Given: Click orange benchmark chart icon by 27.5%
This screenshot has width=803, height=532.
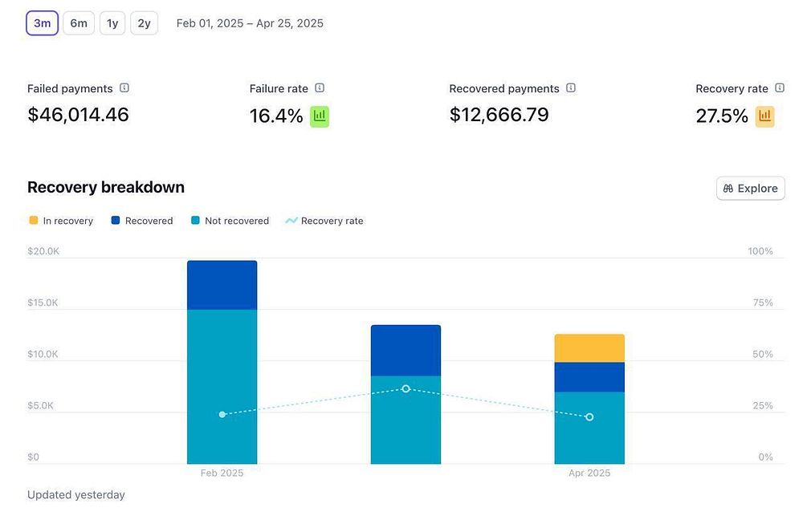Looking at the screenshot, I should [x=764, y=116].
